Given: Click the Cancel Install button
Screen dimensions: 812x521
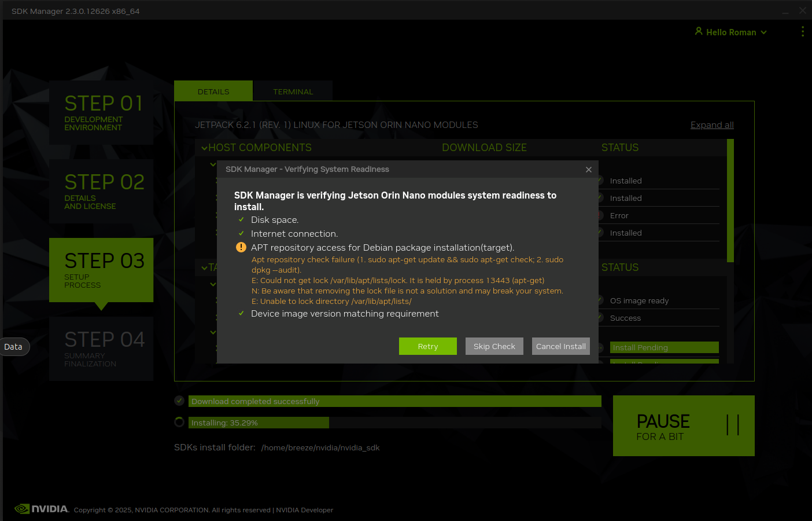Looking at the screenshot, I should tap(560, 346).
